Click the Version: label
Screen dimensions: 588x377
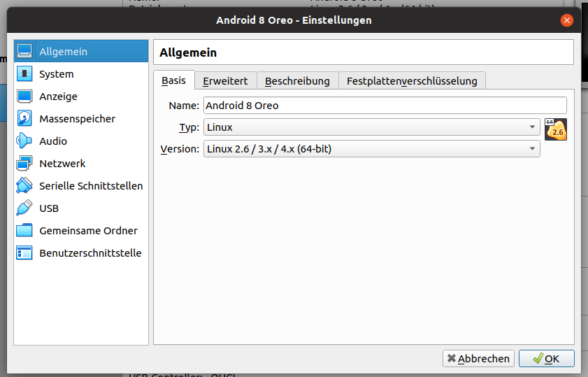pyautogui.click(x=180, y=149)
